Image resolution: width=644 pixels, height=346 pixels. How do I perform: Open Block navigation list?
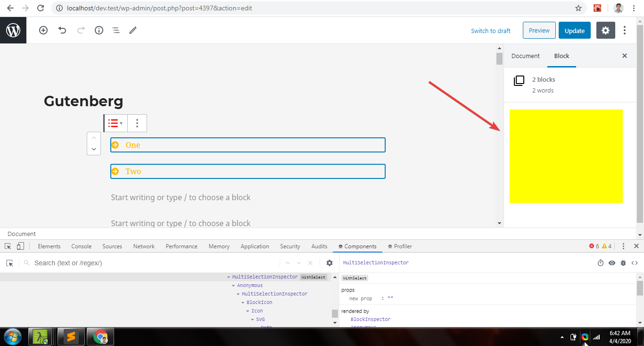[x=116, y=30]
